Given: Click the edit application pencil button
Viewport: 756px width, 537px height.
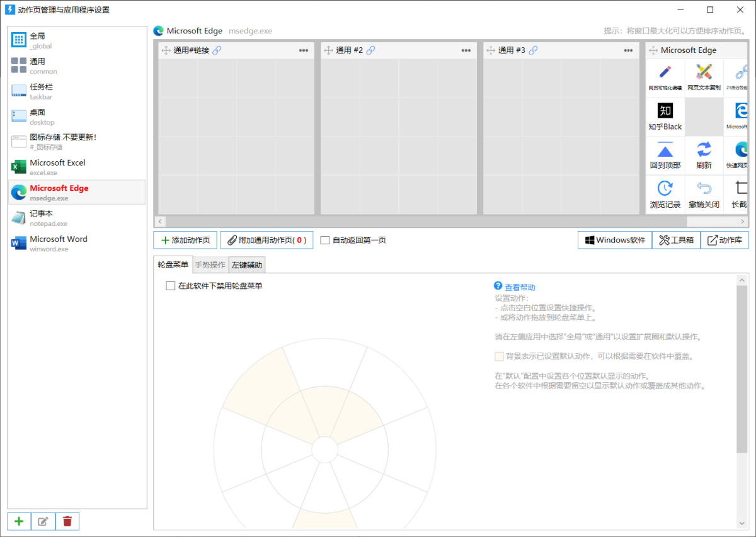Looking at the screenshot, I should (x=43, y=521).
